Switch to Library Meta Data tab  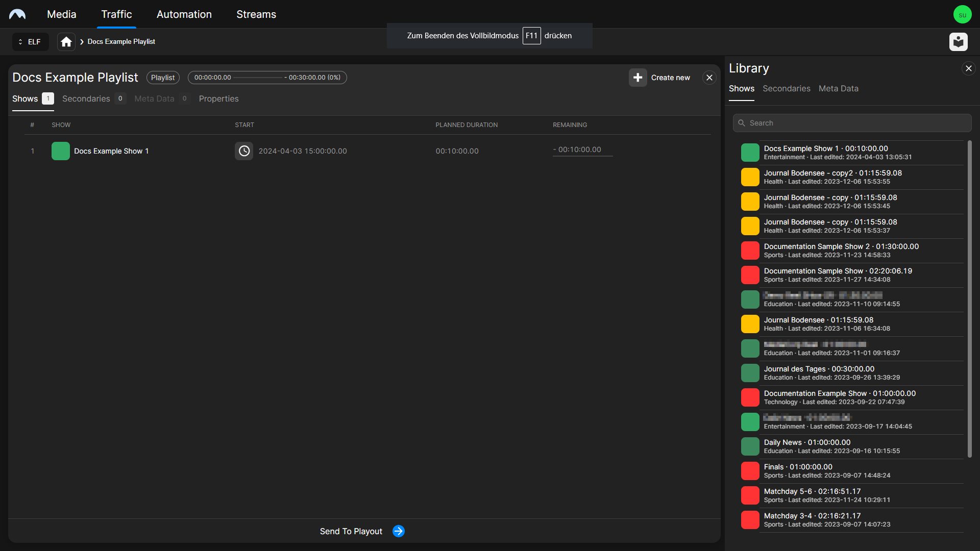coord(838,88)
